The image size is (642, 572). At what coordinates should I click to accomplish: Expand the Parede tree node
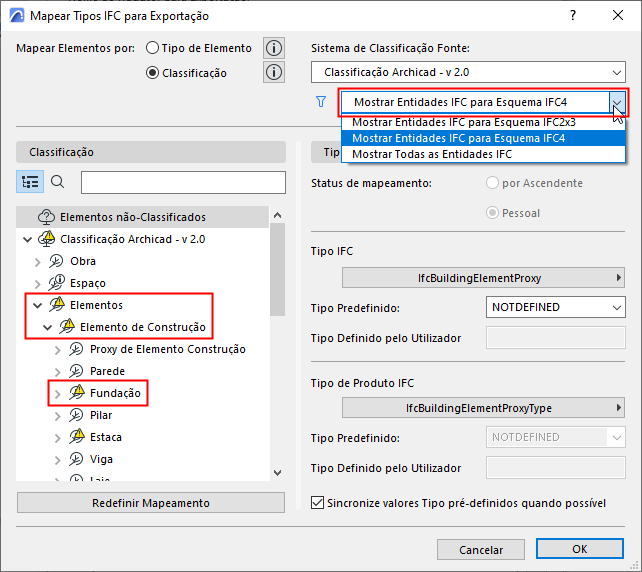click(58, 372)
